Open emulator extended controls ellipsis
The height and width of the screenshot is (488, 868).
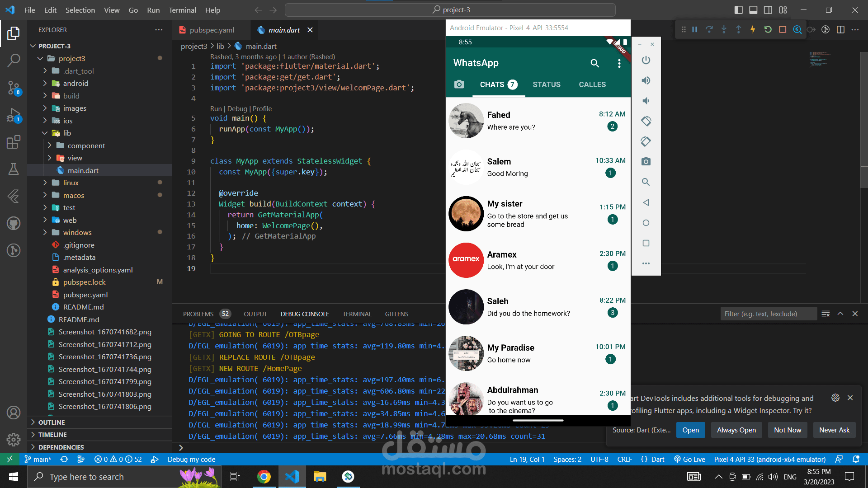646,263
